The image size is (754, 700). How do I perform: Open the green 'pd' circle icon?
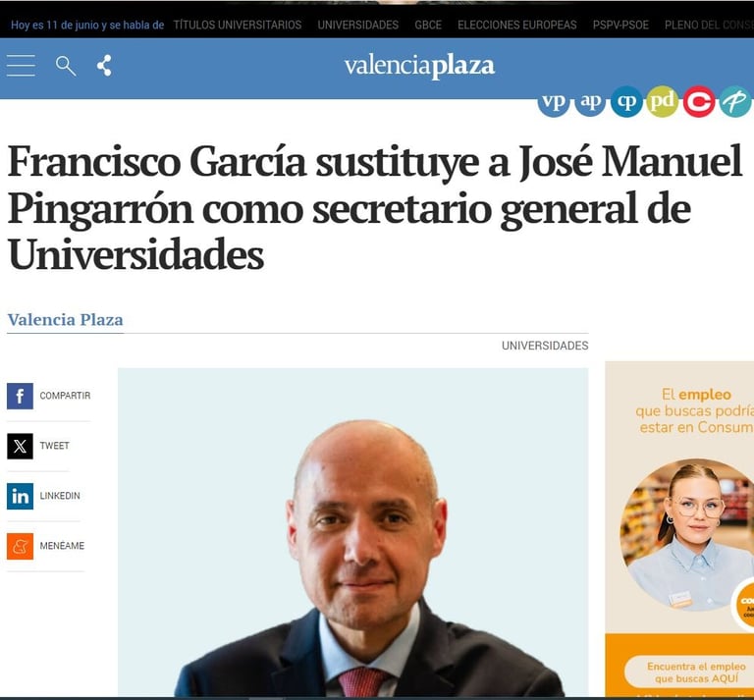(663, 102)
